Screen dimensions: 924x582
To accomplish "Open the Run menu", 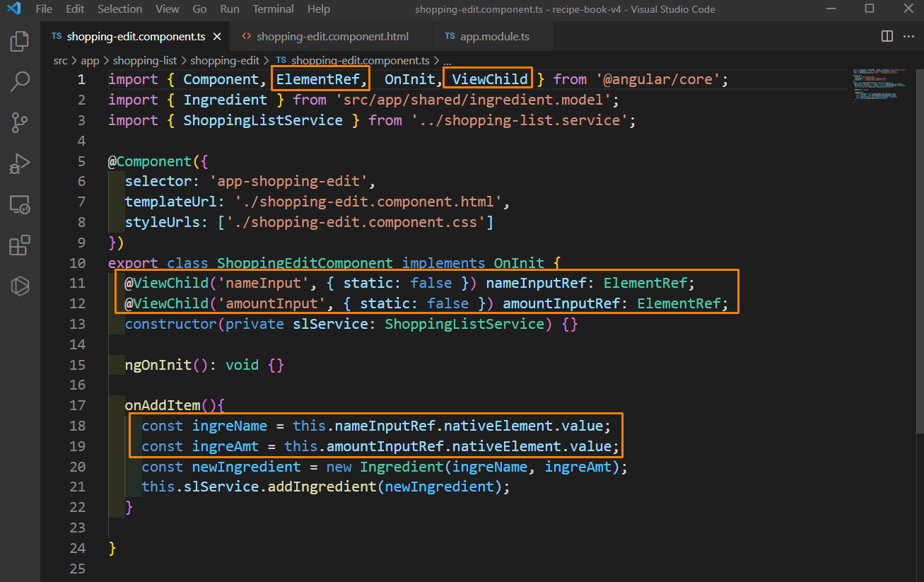I will [x=230, y=9].
